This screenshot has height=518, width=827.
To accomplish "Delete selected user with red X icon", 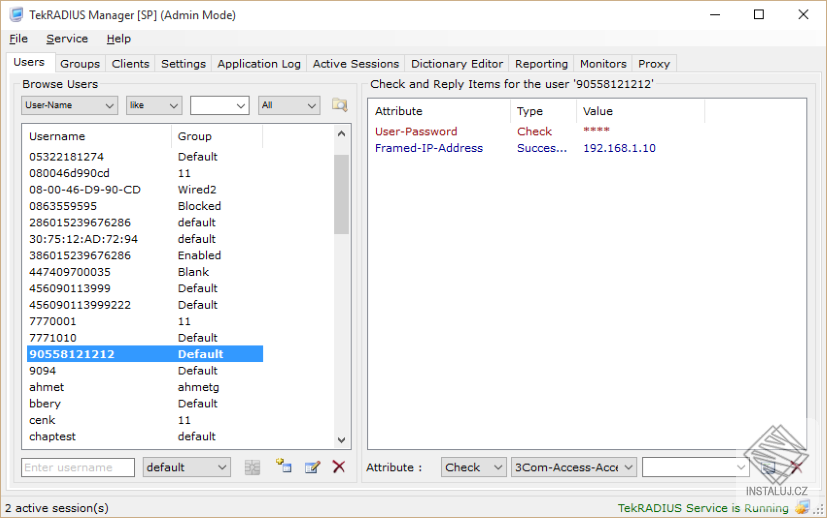I will coord(339,467).
